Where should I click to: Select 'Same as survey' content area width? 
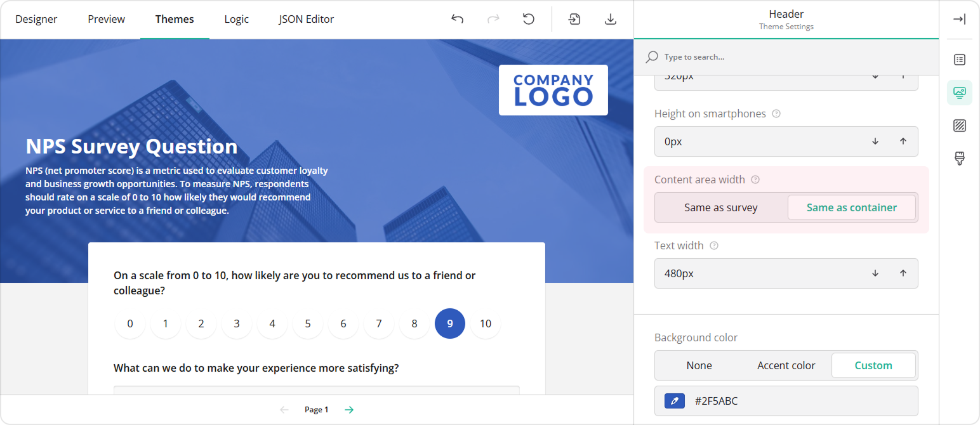720,207
